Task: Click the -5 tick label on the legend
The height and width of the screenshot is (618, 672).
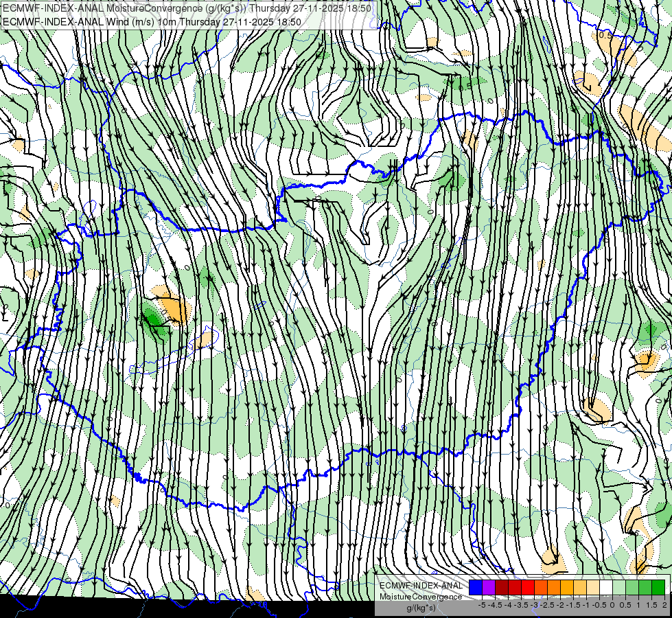Action: click(x=482, y=605)
